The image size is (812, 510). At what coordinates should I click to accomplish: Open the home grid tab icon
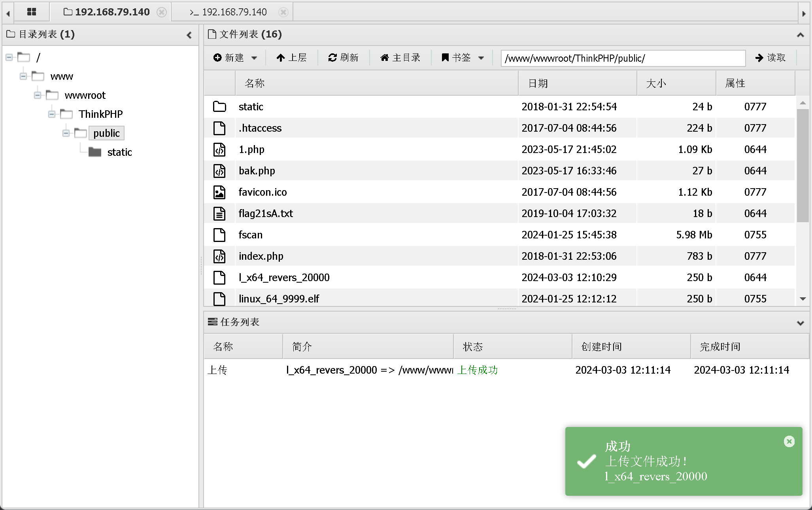32,12
